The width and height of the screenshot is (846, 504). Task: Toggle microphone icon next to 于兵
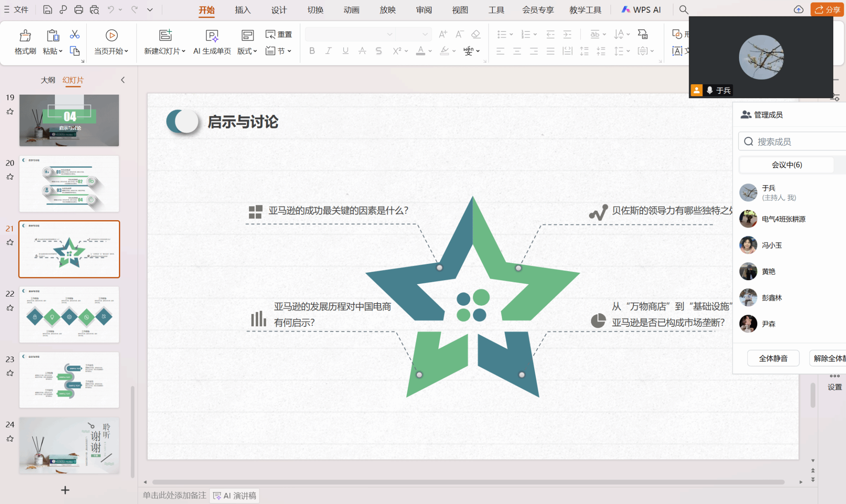pos(710,90)
